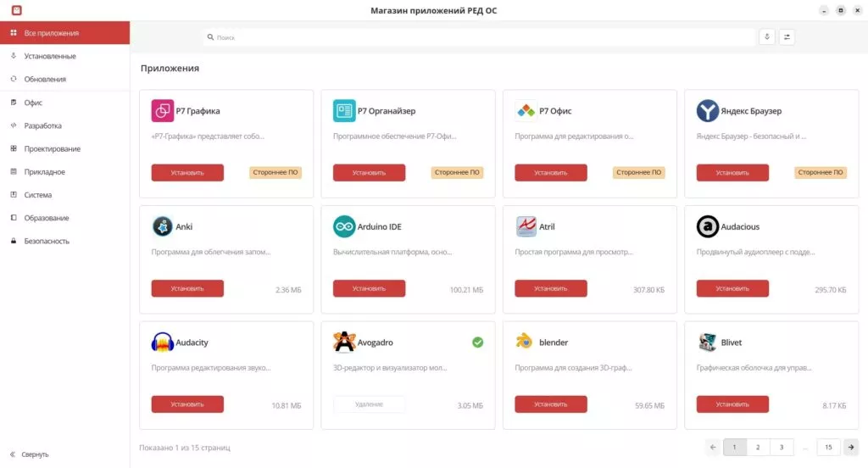
Task: Open the Яндекс Браузер app icon
Action: pyautogui.click(x=708, y=111)
